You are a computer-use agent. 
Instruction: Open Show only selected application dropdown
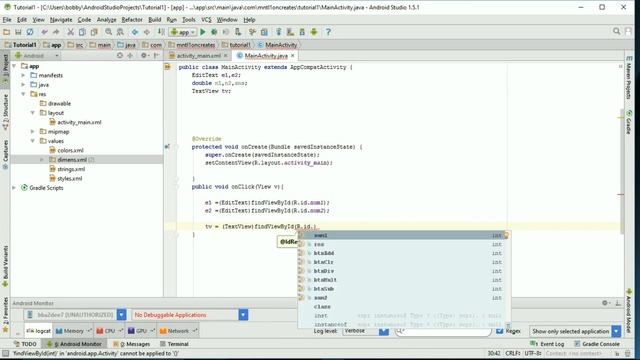[616, 331]
